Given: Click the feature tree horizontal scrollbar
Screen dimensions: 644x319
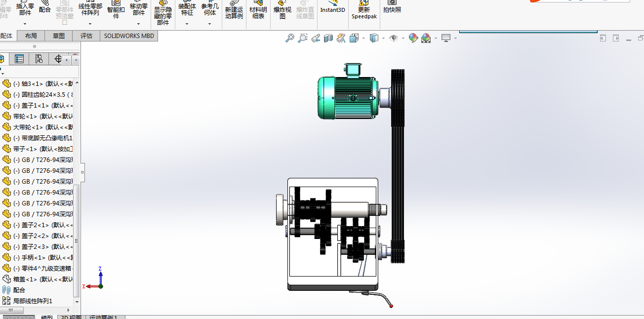Looking at the screenshot, I should click(37, 310).
